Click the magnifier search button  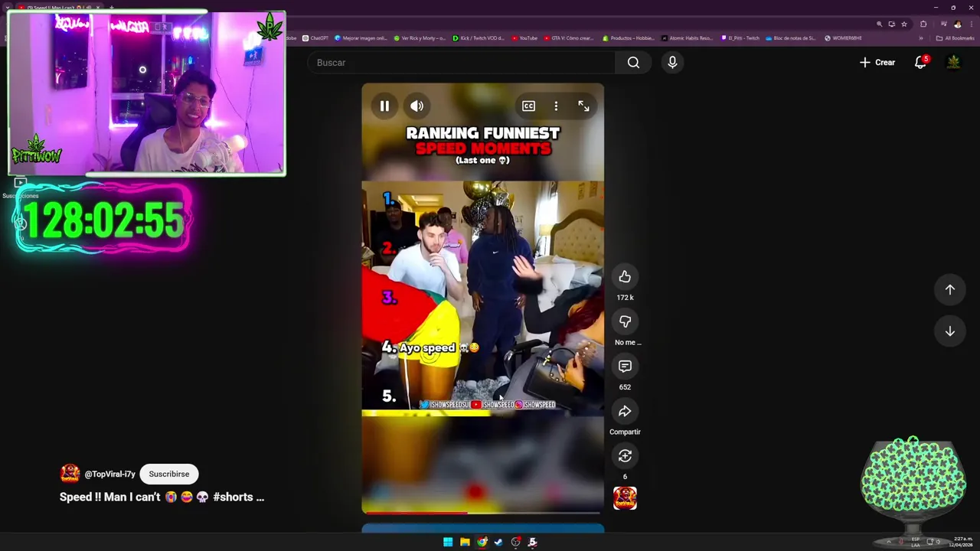point(633,63)
